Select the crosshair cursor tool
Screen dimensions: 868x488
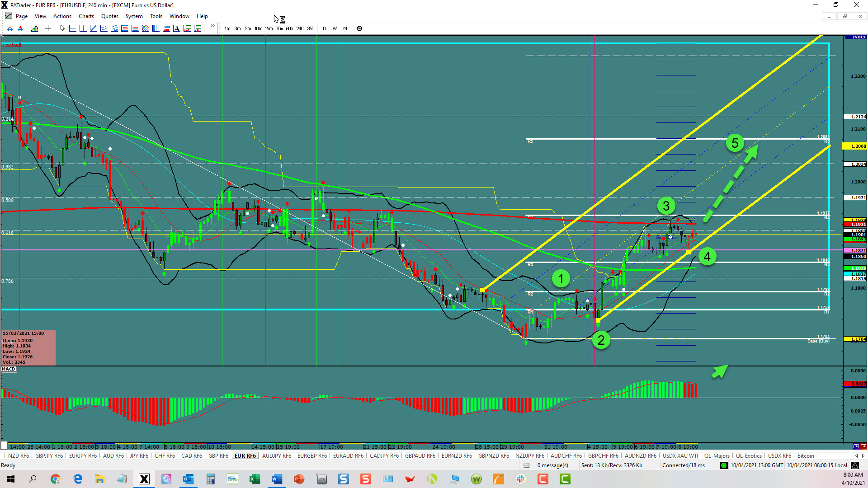(48, 28)
